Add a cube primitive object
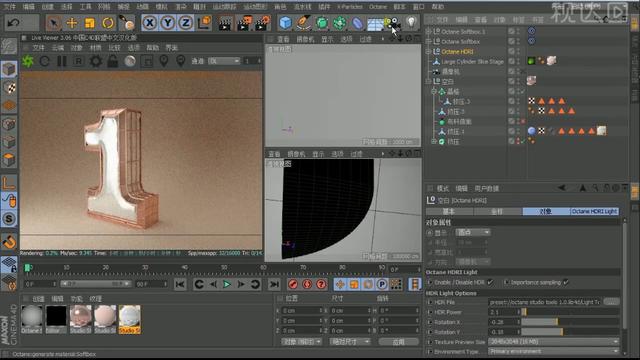640x360 pixels. [x=285, y=23]
